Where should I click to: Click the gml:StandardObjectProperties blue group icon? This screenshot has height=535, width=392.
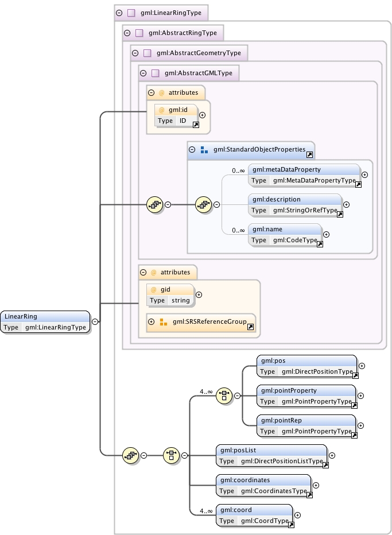click(204, 150)
